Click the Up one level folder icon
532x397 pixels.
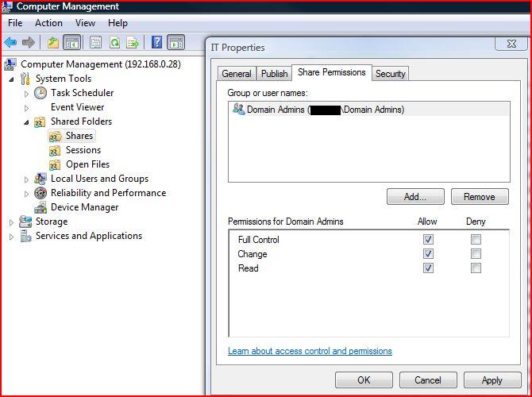pos(53,43)
